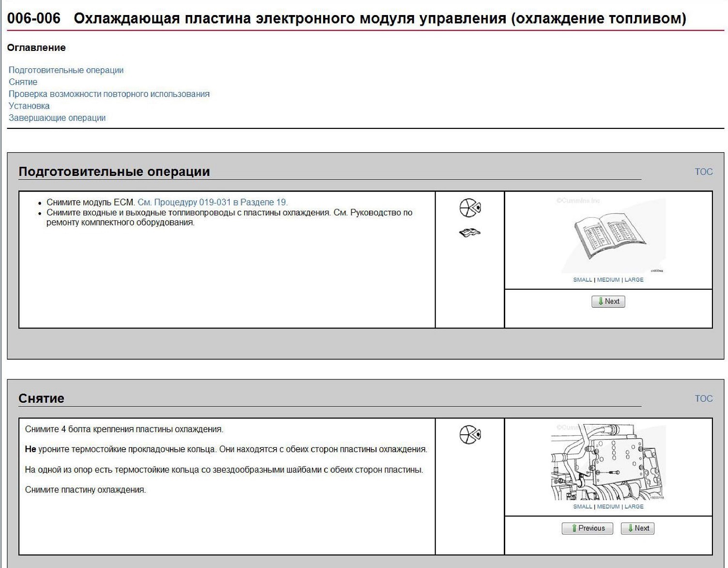The image size is (728, 568).
Task: Jump to the Снятие section link
Action: [x=23, y=82]
